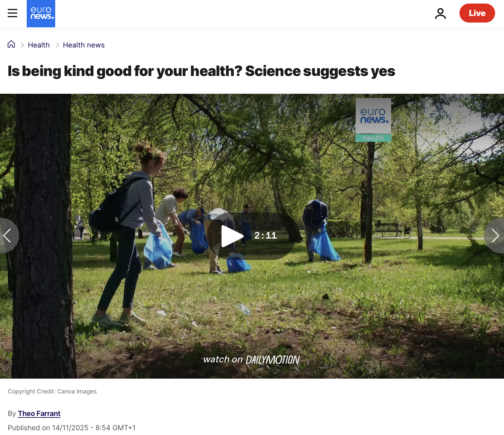
Task: Open the user account profile icon
Action: tap(440, 13)
